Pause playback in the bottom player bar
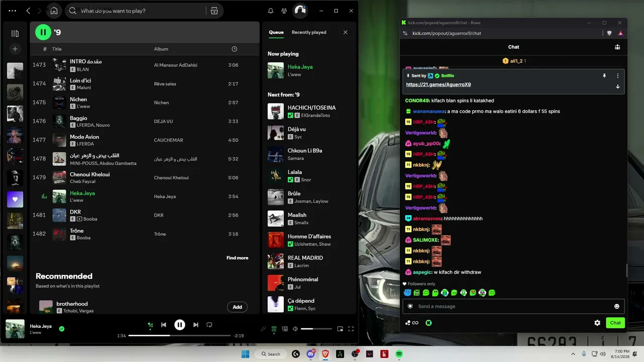 180,325
